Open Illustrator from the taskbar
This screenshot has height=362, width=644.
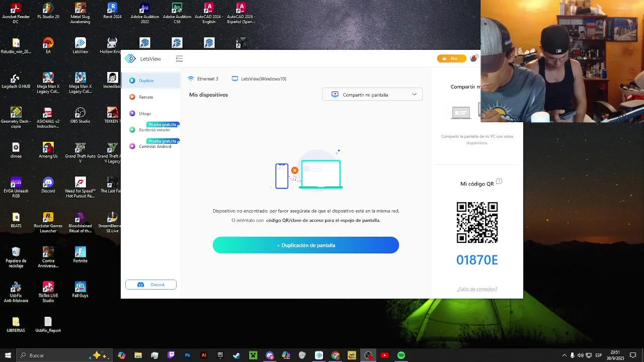coord(204,355)
